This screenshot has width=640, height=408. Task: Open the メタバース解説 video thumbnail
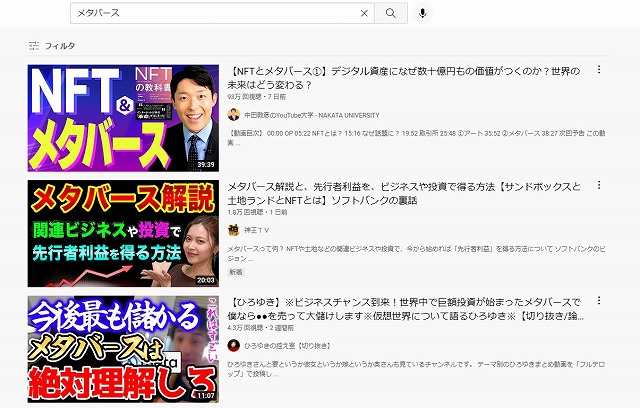click(123, 233)
